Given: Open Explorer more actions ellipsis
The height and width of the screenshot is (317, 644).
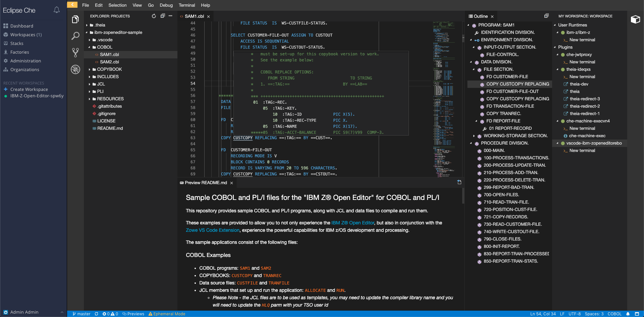Looking at the screenshot, I should tap(170, 16).
